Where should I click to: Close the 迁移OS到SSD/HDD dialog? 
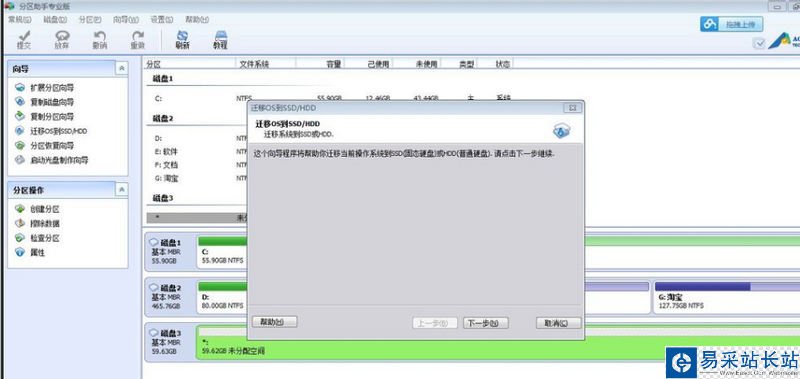click(572, 108)
